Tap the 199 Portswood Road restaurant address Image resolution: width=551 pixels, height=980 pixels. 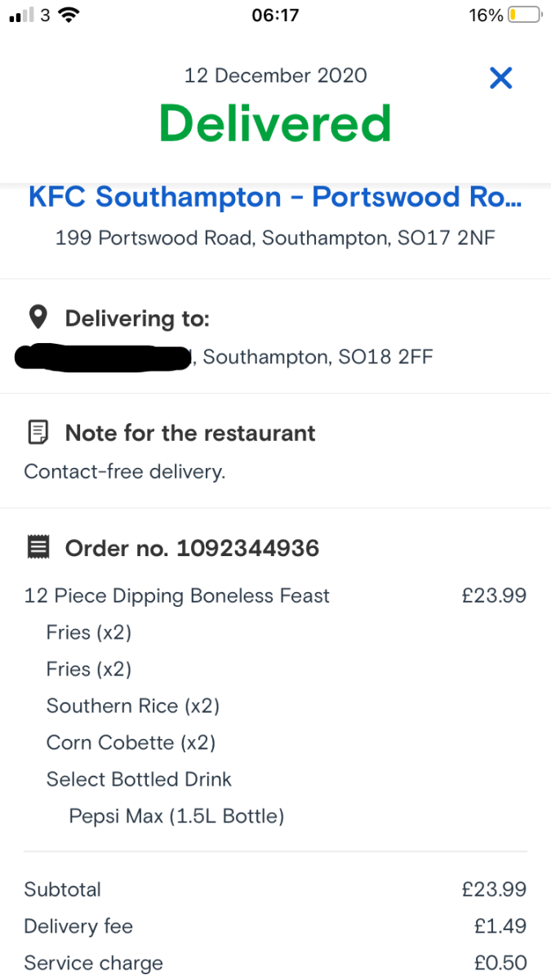[x=275, y=238]
